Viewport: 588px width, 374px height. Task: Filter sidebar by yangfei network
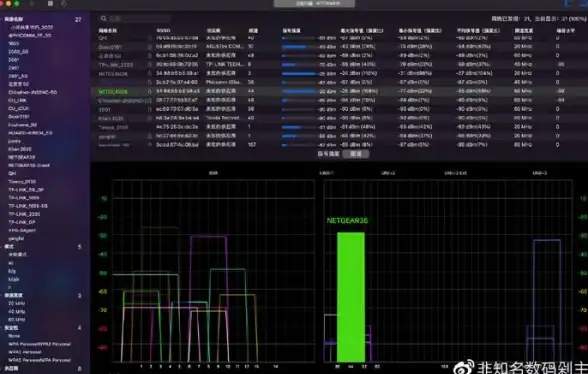(16, 239)
